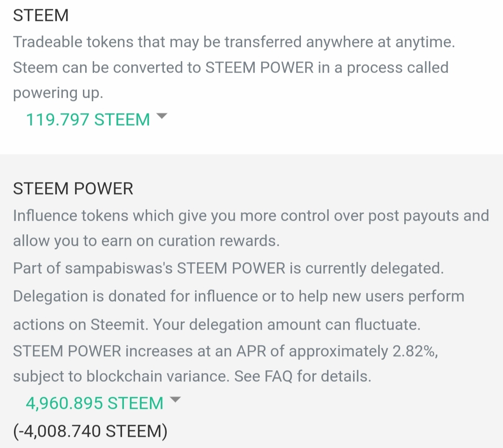Tap the "powering up." text

click(x=58, y=93)
